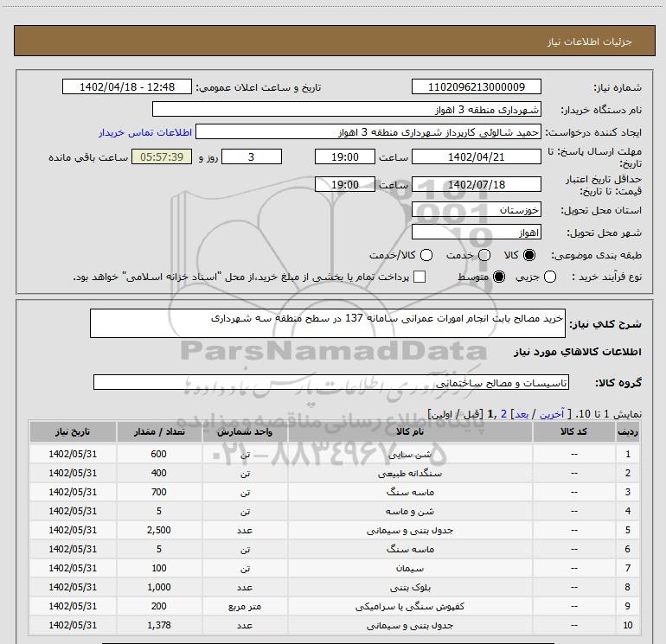Image resolution: width=666 pixels, height=644 pixels.
Task: Click the واحد شمارش column header
Action: pyautogui.click(x=245, y=431)
